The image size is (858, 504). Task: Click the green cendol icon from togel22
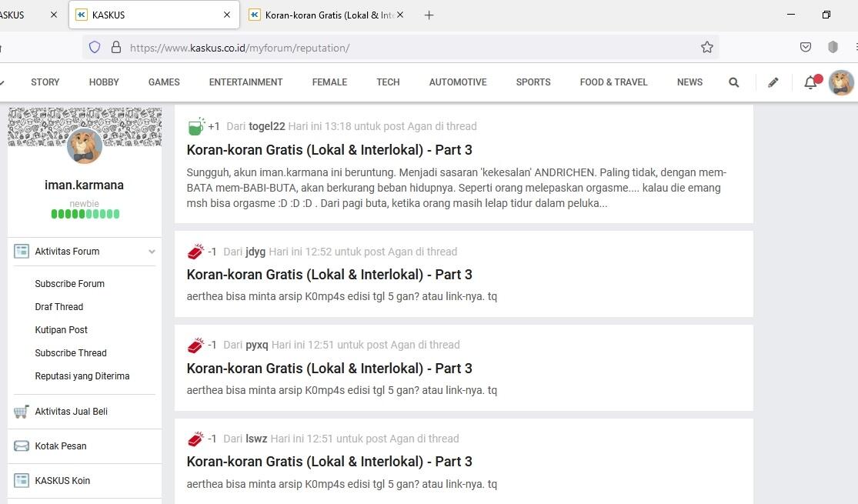point(196,126)
